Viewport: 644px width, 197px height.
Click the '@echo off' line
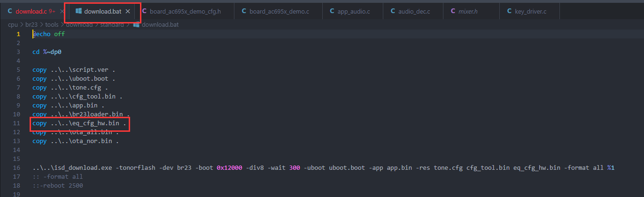coord(48,34)
